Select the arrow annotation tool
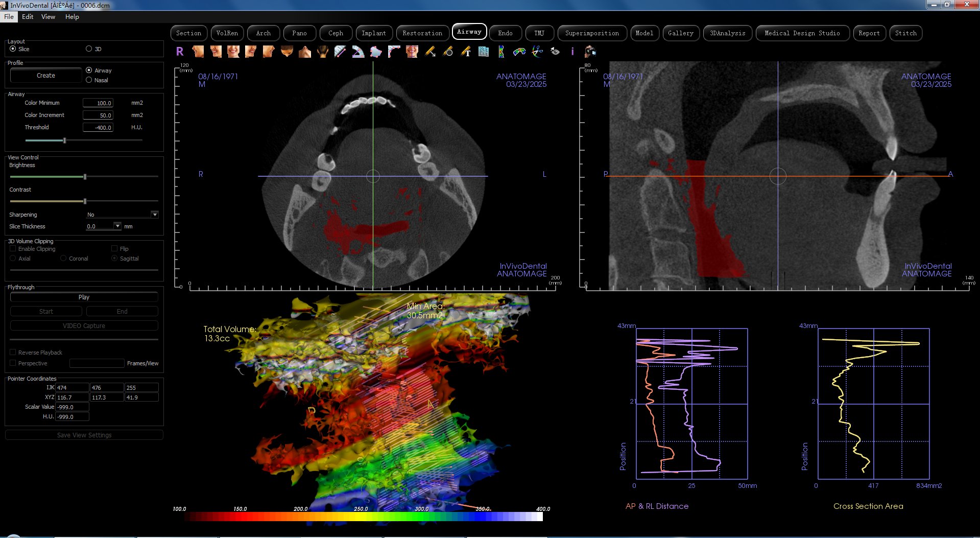The height and width of the screenshot is (538, 980). (430, 52)
